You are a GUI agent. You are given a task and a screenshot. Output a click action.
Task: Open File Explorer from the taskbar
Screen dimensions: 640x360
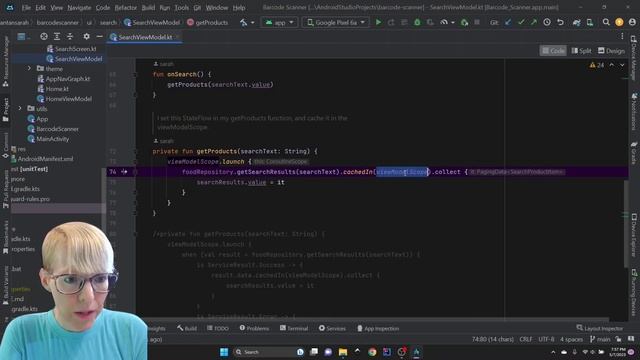(343, 352)
